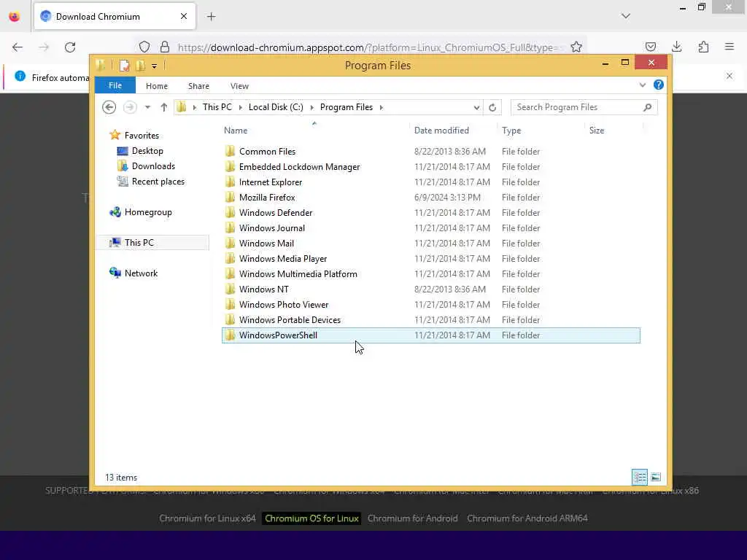Select Homegroup in navigation pane

pos(147,212)
